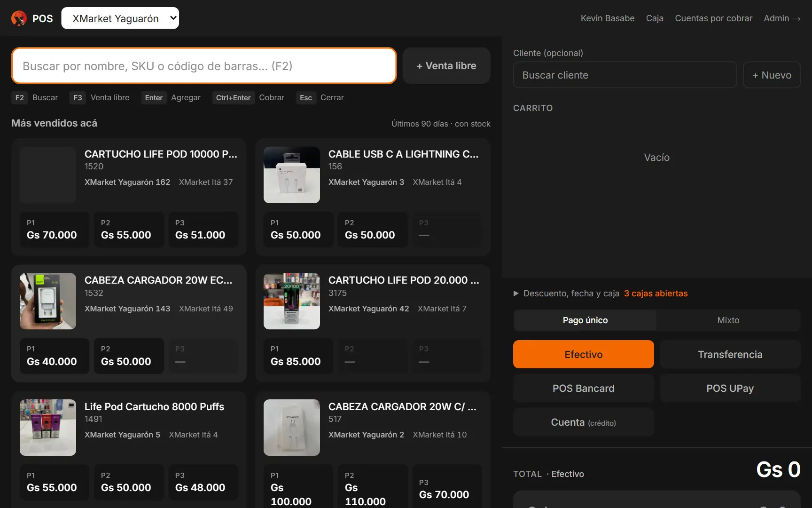Add Cable USB C Lightning at P2 price
This screenshot has width=812, height=508.
373,230
